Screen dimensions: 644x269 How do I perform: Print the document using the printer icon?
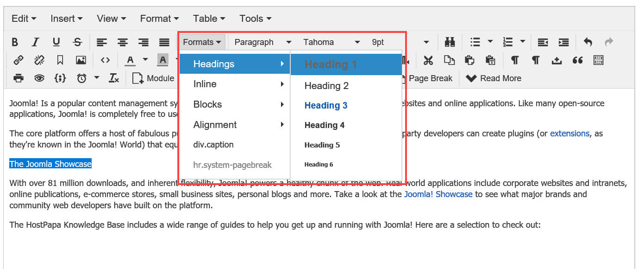click(19, 78)
